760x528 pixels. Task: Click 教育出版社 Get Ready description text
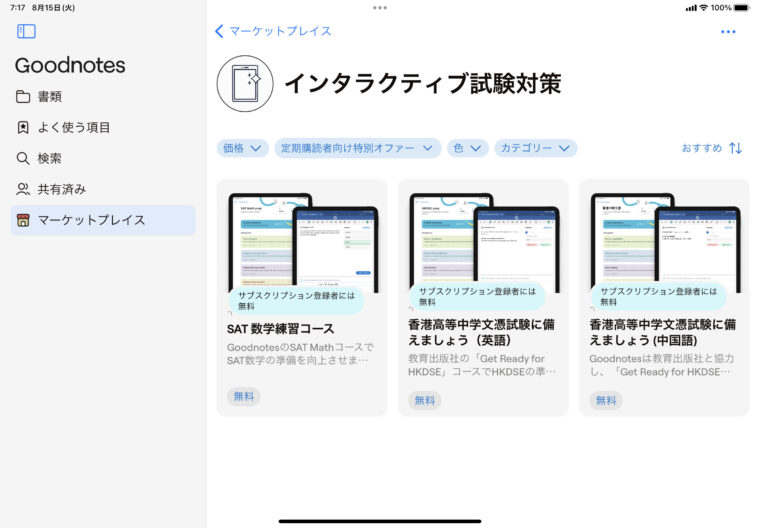482,365
